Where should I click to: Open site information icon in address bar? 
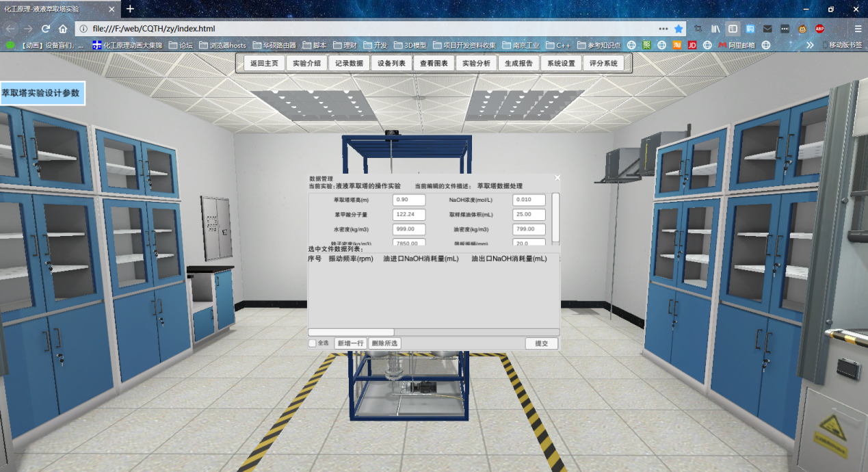pyautogui.click(x=83, y=29)
